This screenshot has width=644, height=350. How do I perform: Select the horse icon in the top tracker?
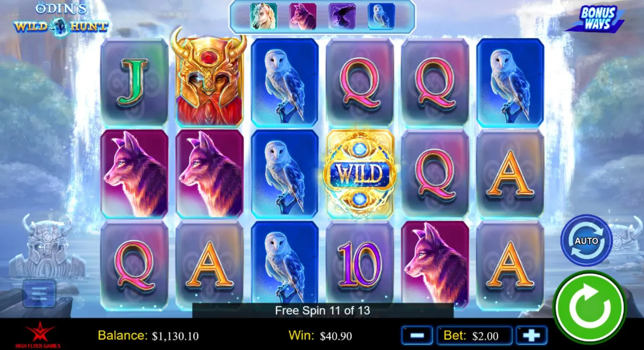(264, 16)
